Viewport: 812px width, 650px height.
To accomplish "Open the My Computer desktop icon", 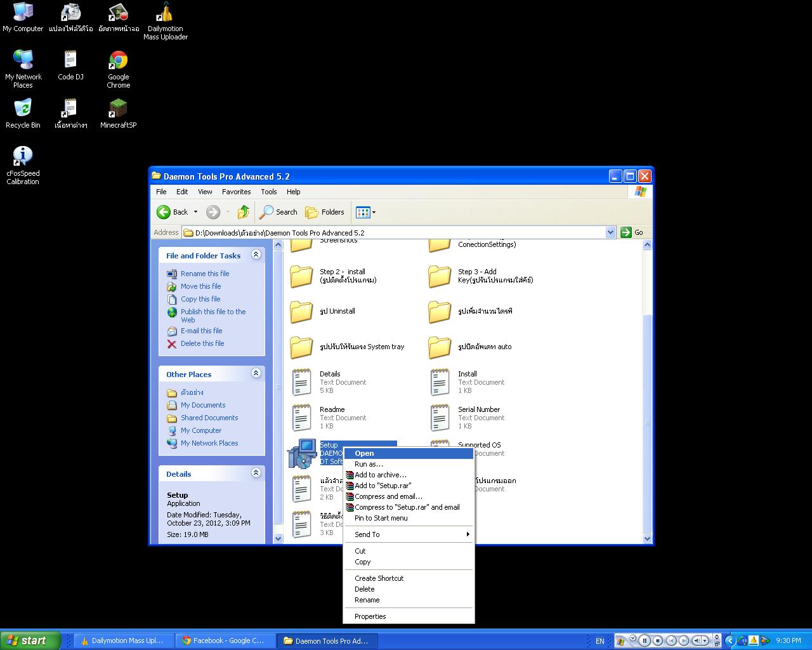I will tap(23, 17).
